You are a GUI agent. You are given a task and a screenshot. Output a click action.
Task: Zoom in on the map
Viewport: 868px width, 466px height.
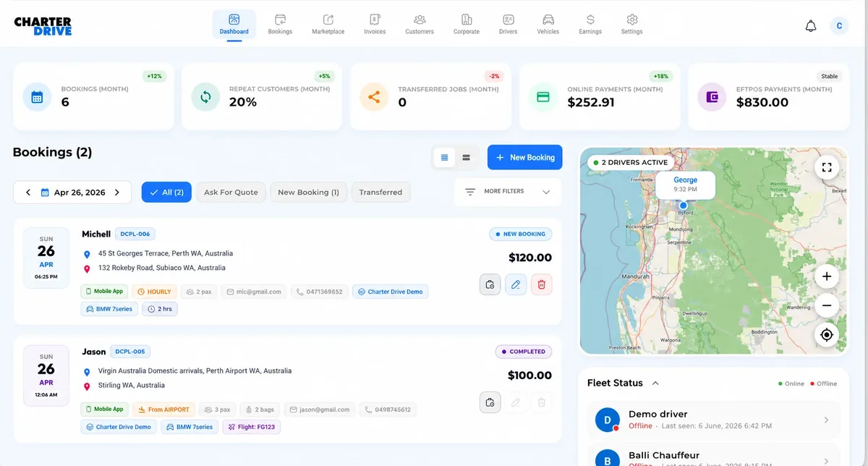point(827,276)
